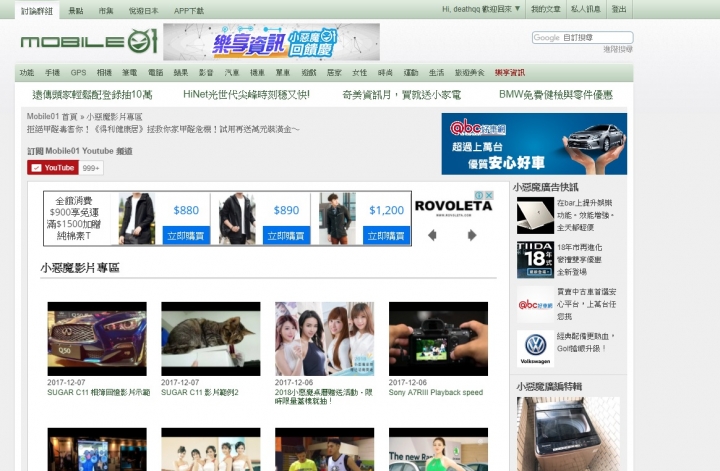Open the APP下載 tab
720x471 pixels.
(x=189, y=11)
